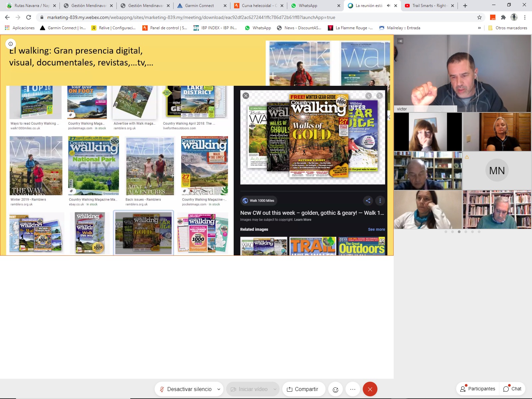
Task: Switch to the Garmin Connect tab
Action: (x=199, y=6)
